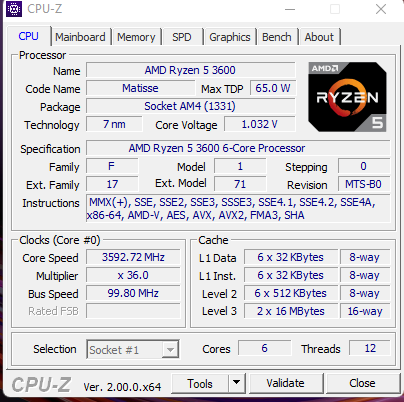
Task: Open the Memory tab
Action: click(x=136, y=37)
